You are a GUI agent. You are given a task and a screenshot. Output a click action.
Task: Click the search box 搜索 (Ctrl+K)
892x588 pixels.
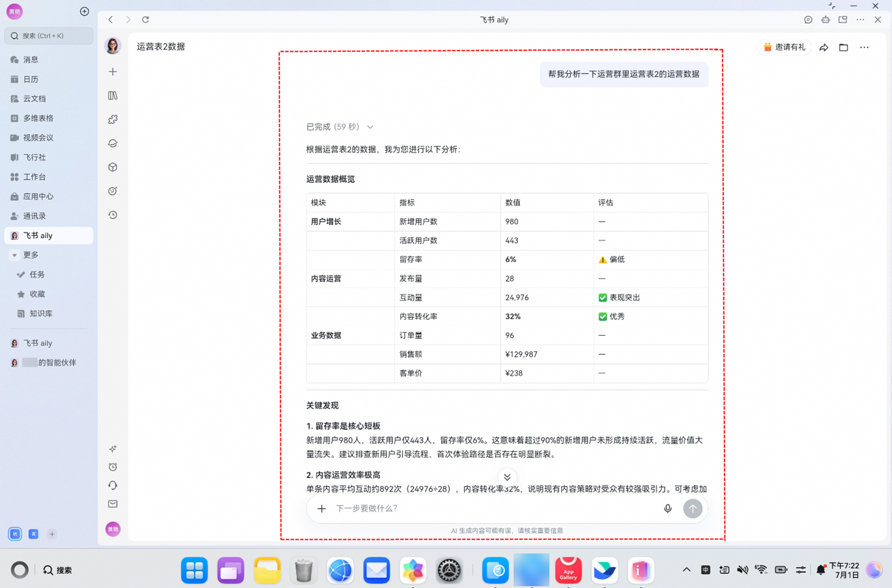48,36
